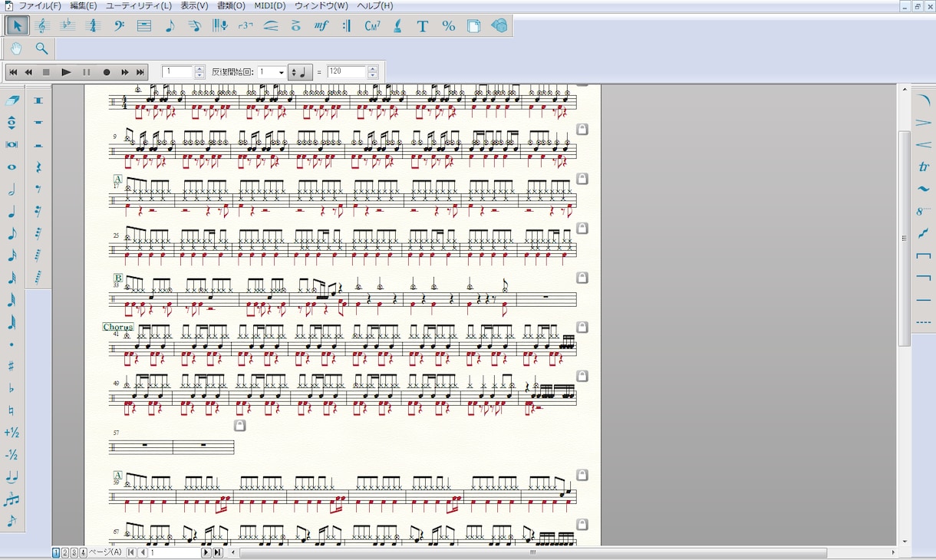Open the tempo note-value selector
Screen dimensions: 936x560
(x=301, y=72)
